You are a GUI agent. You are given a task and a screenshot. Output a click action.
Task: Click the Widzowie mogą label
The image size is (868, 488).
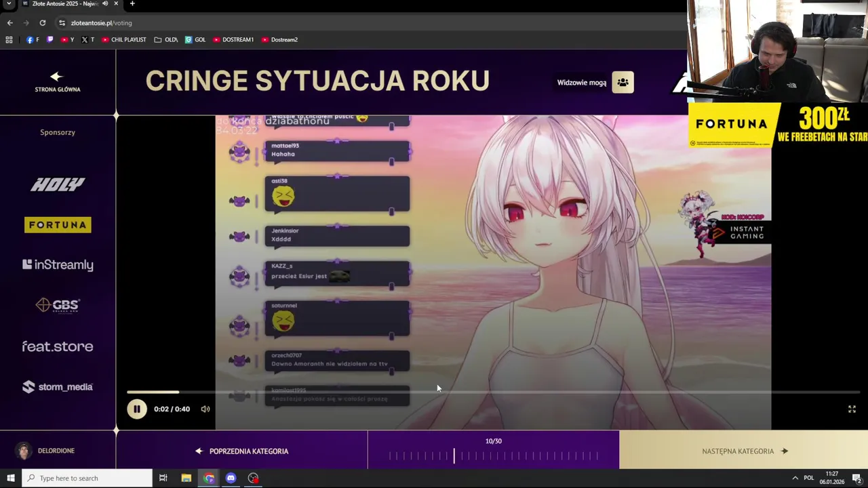[x=582, y=83]
